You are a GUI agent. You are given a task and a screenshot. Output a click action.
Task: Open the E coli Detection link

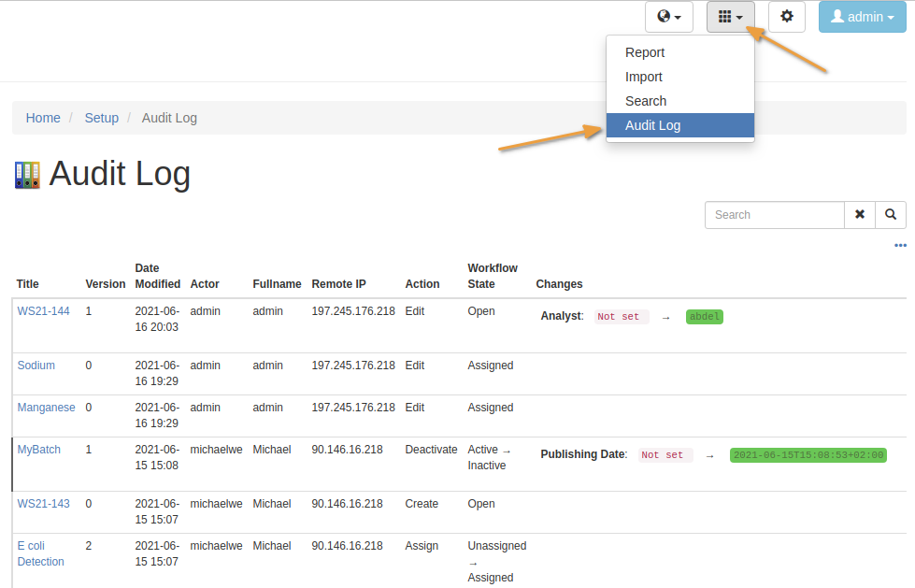[40, 553]
